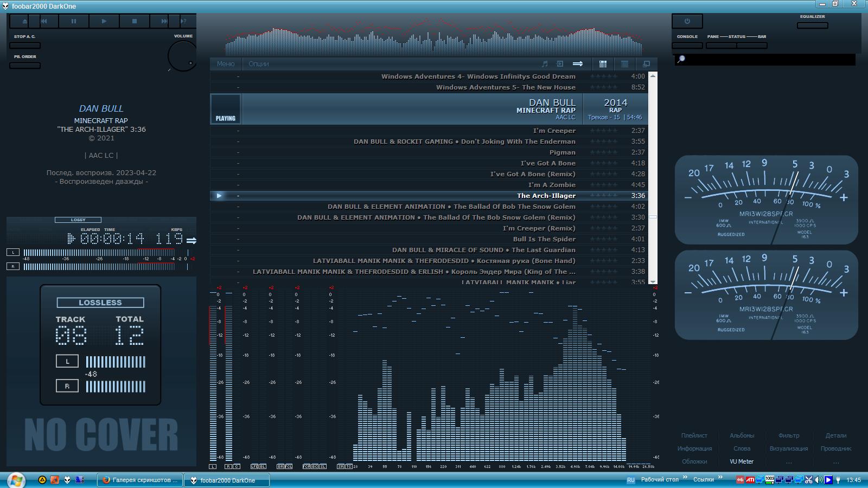Open the Меню menu
868x488 pixels.
click(226, 64)
